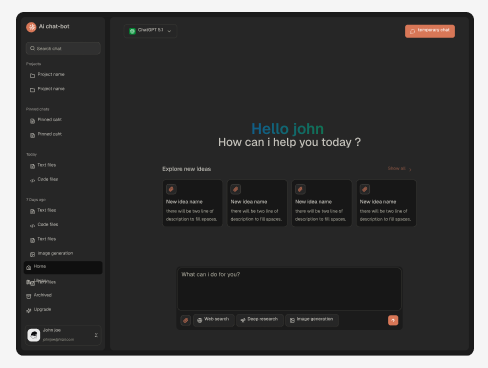Click the Archived box icon
Image resolution: width=488 pixels, height=368 pixels.
[x=29, y=296]
